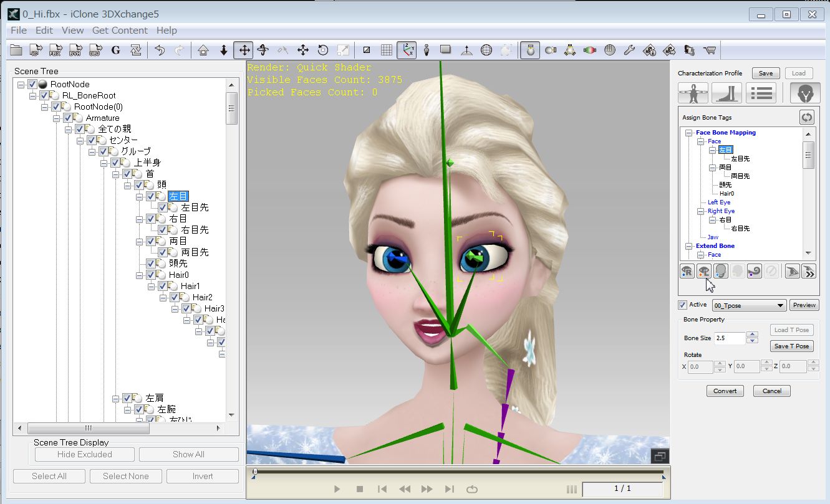
Task: Open the File menu
Action: (x=19, y=30)
